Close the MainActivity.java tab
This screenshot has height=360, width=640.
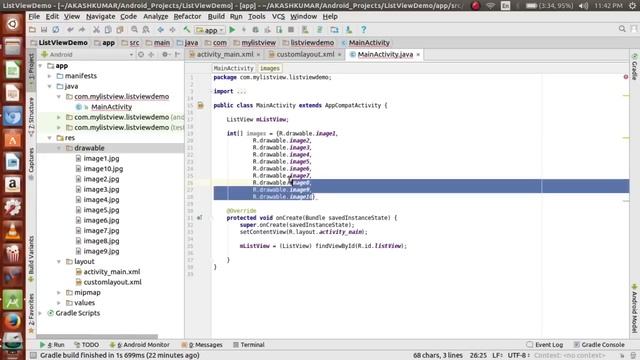[418, 54]
